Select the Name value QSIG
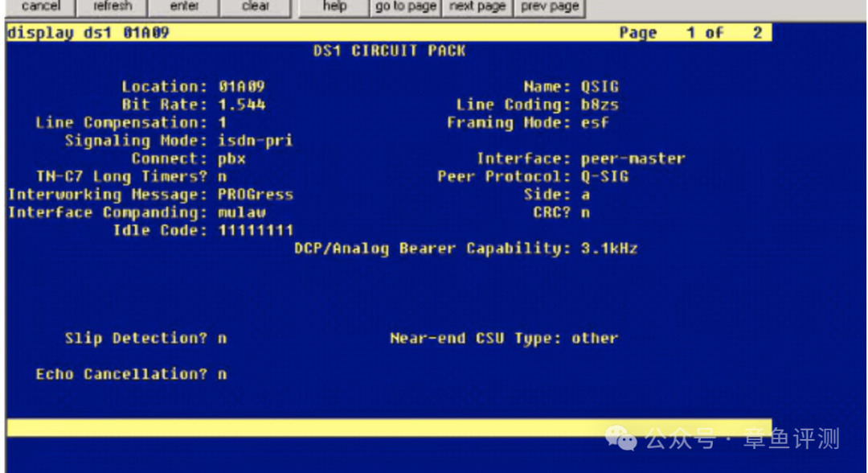 click(600, 86)
